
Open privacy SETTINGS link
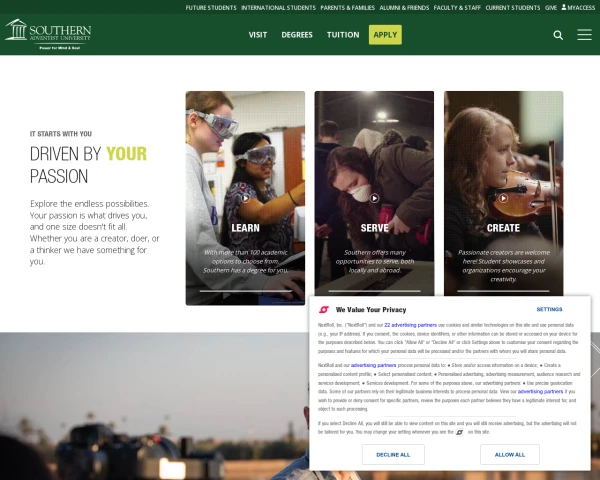click(x=549, y=309)
